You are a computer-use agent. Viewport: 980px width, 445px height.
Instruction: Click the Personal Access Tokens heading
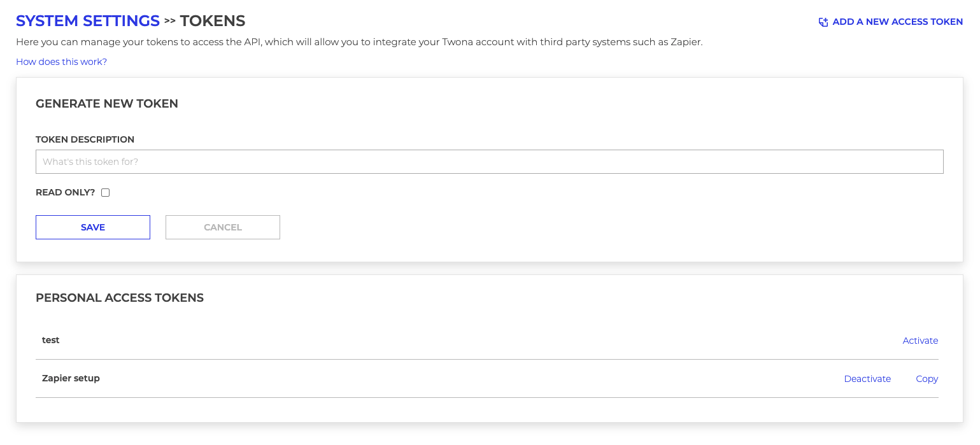click(x=120, y=298)
